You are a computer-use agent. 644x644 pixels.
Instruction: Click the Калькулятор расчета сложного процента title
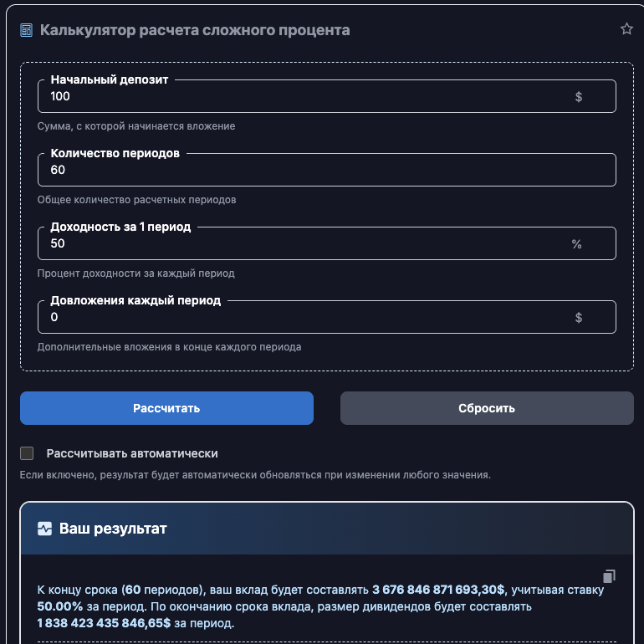pyautogui.click(x=195, y=30)
